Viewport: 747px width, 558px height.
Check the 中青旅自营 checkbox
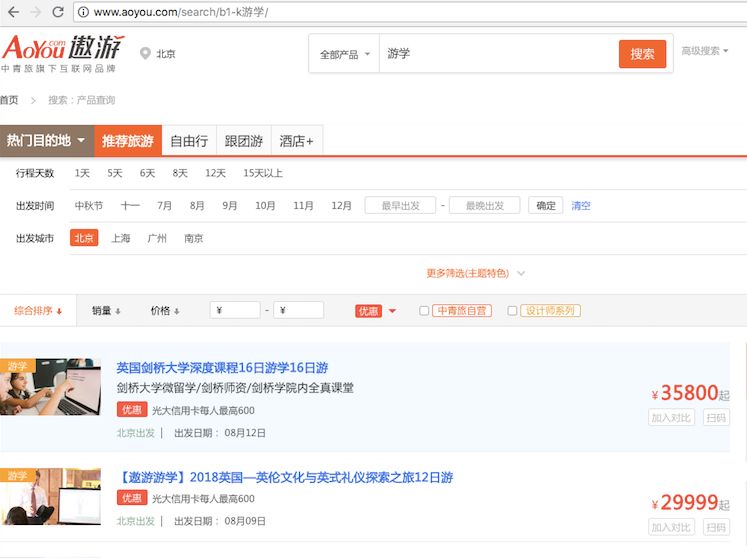point(424,311)
